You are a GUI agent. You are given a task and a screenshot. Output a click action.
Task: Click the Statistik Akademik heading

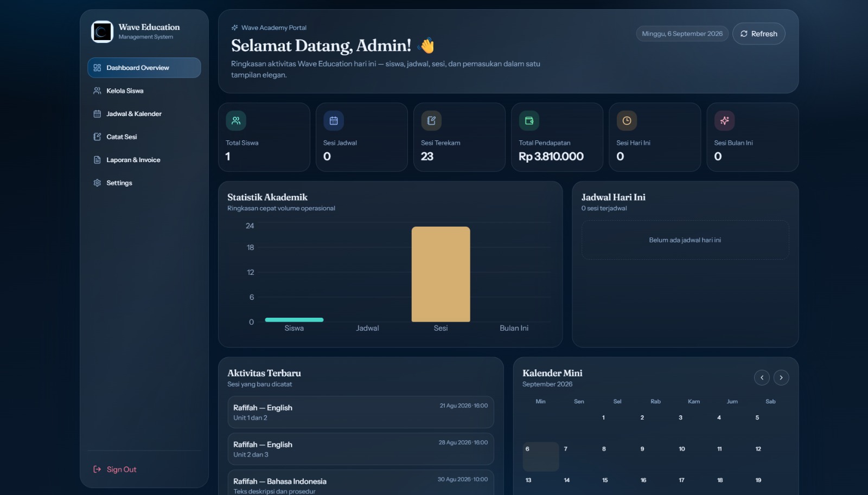coord(267,197)
